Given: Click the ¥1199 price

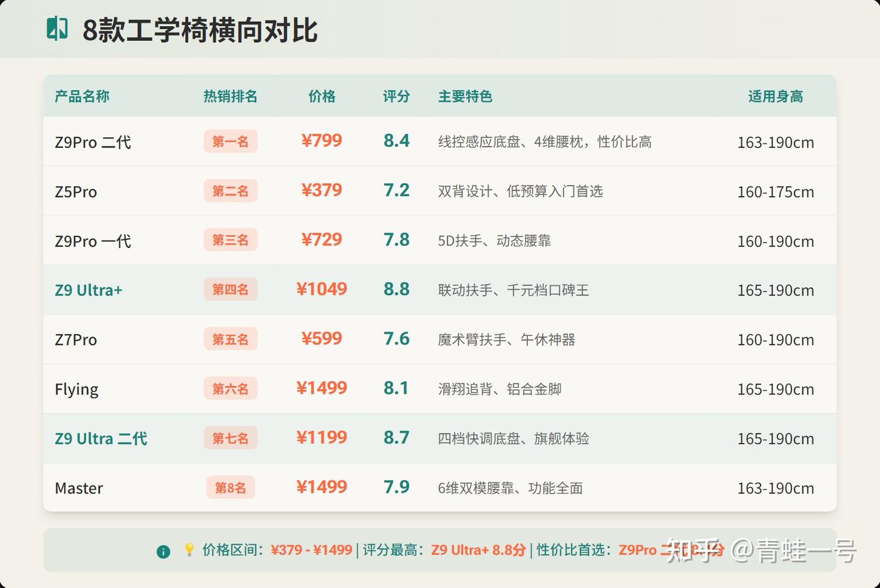Looking at the screenshot, I should coord(322,437).
